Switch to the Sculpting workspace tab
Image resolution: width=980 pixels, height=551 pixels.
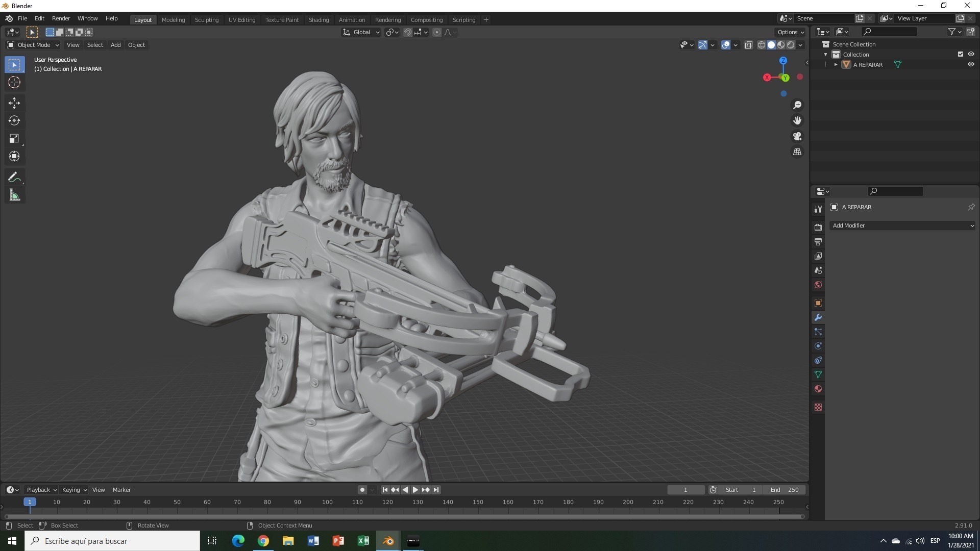[x=207, y=19]
